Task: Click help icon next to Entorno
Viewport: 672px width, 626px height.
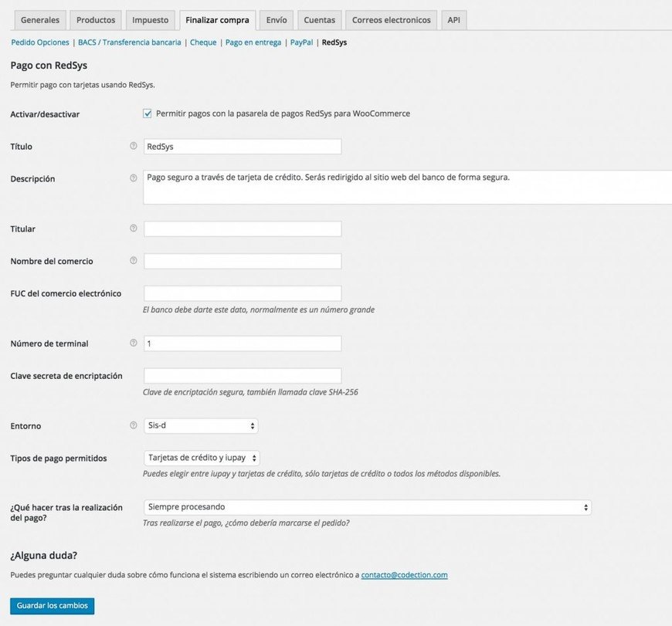Action: [x=134, y=425]
